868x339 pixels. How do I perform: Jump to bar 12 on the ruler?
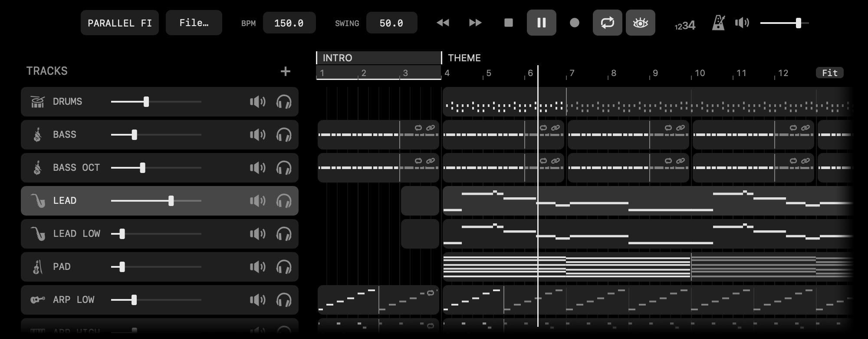coord(783,73)
